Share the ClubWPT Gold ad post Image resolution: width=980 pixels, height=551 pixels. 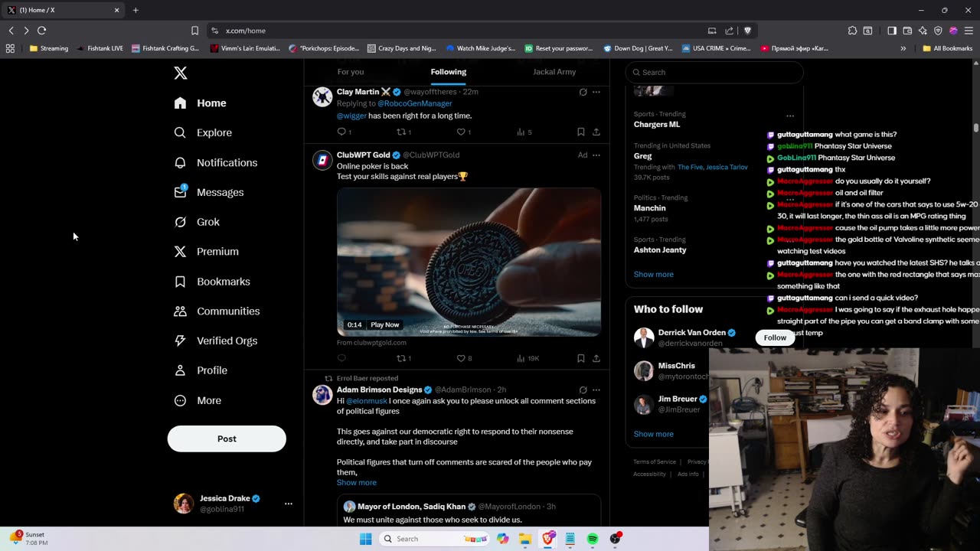point(596,358)
